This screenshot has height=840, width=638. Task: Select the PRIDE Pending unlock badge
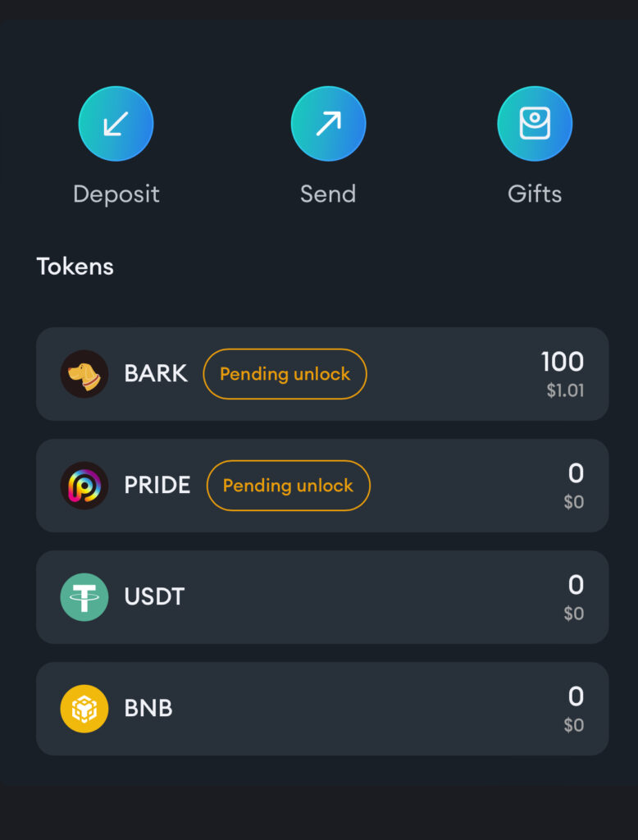(x=288, y=486)
